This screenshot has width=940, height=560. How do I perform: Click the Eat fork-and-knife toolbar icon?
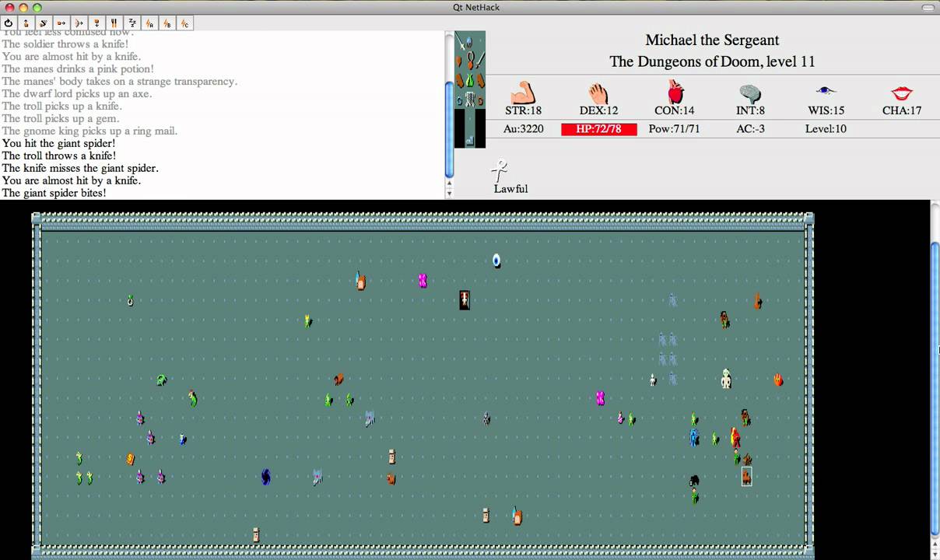pyautogui.click(x=114, y=23)
